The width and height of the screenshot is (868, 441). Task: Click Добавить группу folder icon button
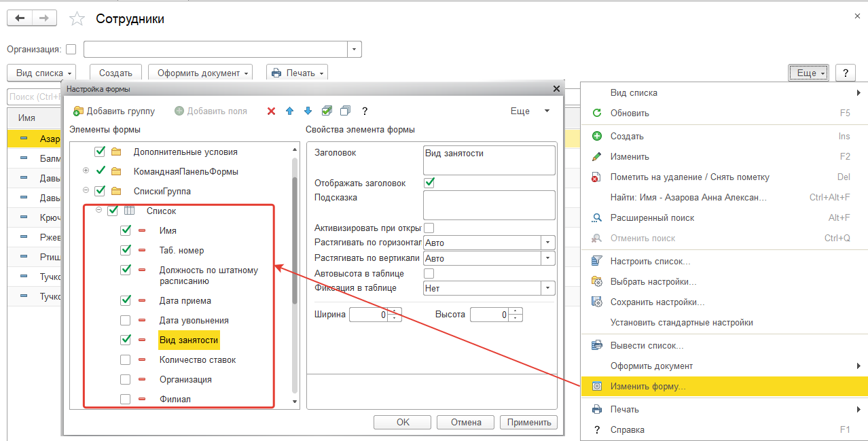(78, 111)
